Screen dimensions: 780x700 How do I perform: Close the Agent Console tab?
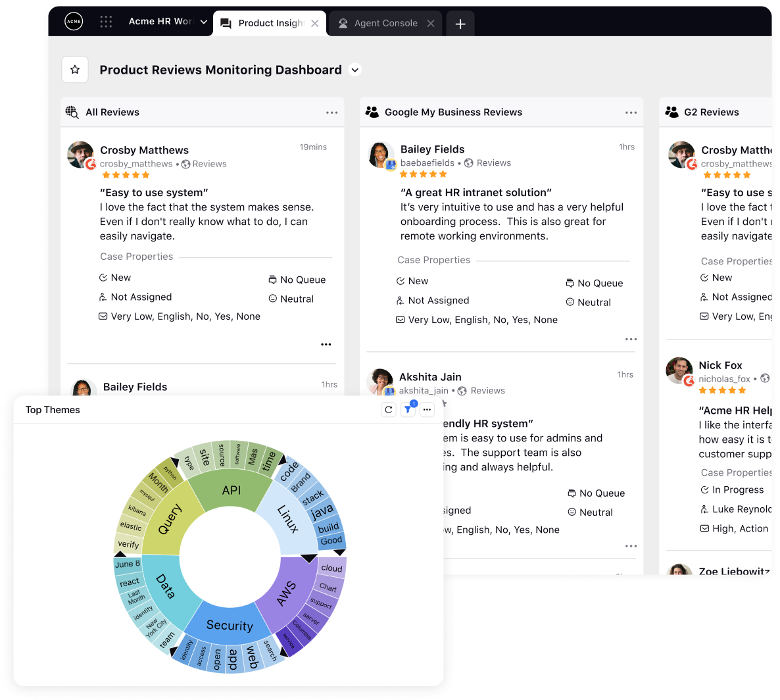431,24
